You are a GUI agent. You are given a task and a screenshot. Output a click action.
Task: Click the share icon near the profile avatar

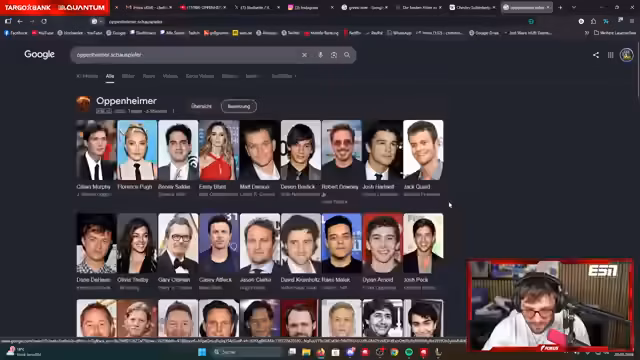(596, 55)
